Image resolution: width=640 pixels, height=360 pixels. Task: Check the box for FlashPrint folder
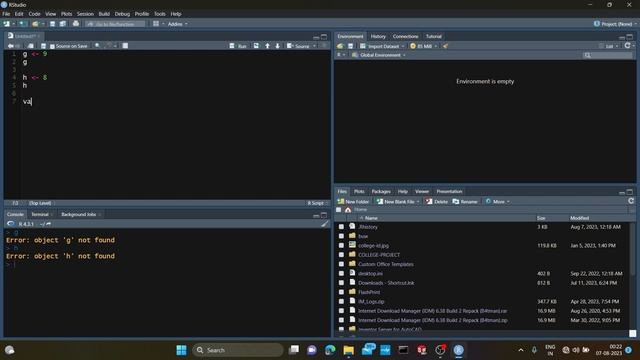[x=341, y=292]
